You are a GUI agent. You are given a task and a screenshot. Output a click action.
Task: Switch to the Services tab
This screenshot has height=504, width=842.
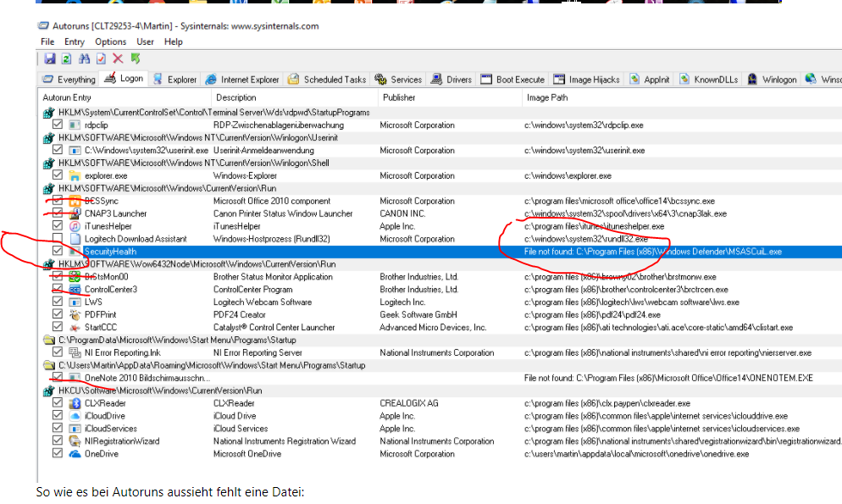(x=398, y=80)
